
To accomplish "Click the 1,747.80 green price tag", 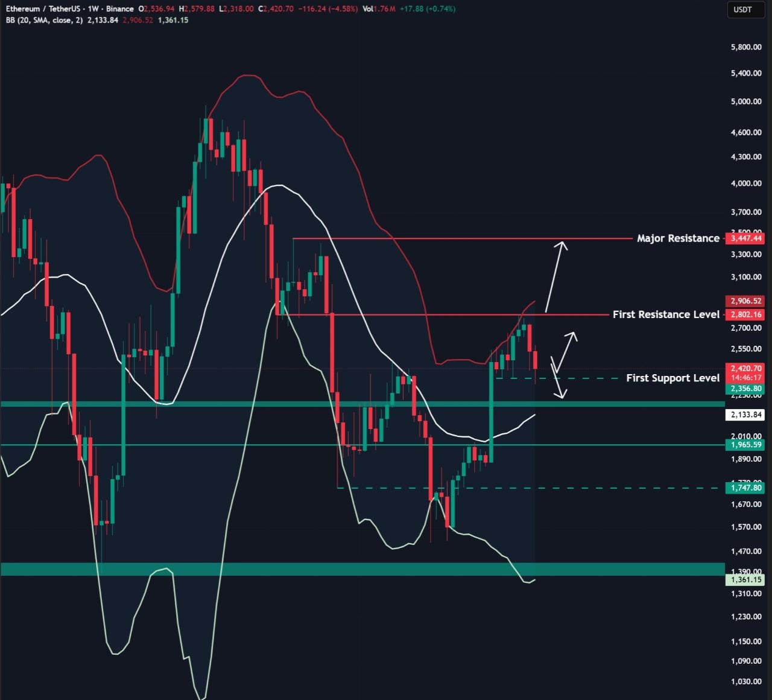I will click(746, 488).
